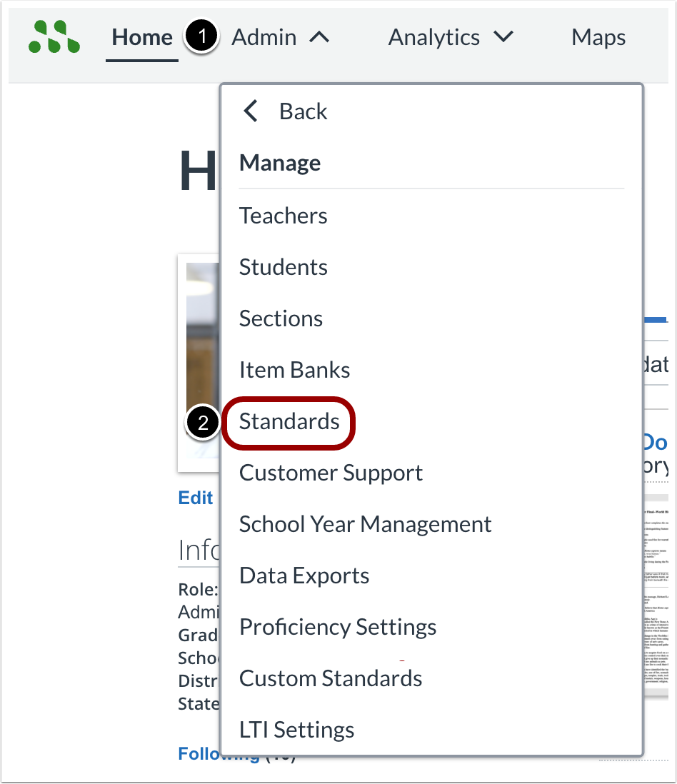Select the highlighted Standards option
Screen dimensions: 677x784
coord(289,422)
